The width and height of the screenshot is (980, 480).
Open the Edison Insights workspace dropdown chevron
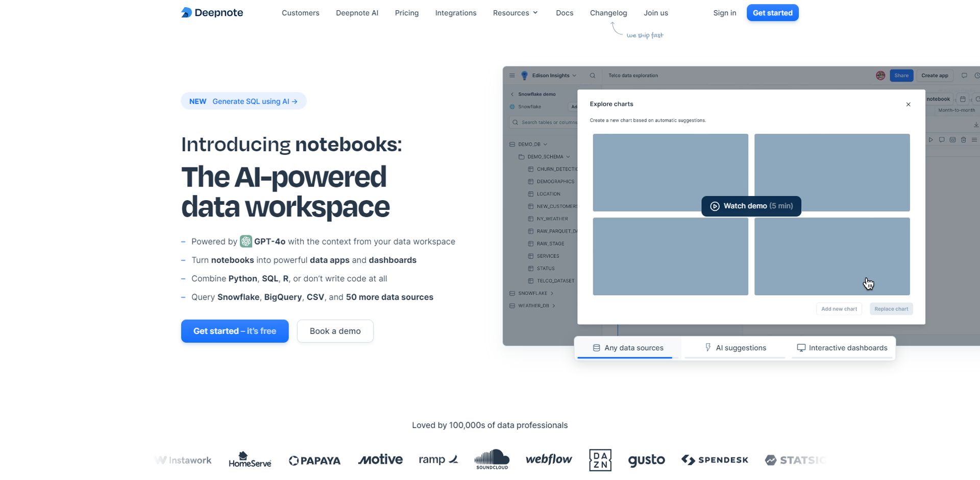(x=574, y=76)
